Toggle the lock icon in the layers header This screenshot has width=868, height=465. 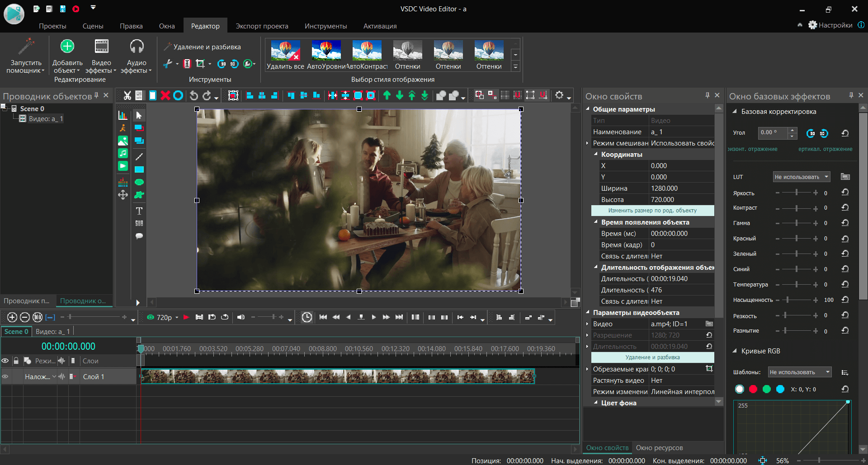16,361
